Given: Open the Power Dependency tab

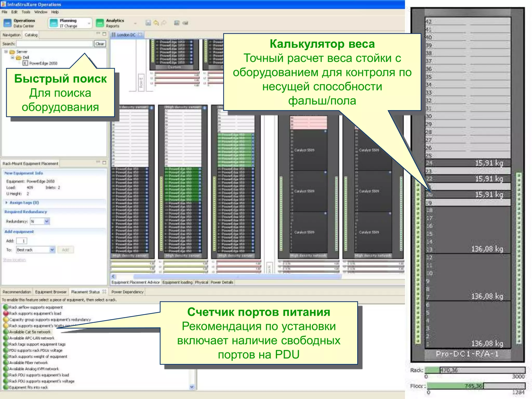Looking at the screenshot, I should 127,292.
